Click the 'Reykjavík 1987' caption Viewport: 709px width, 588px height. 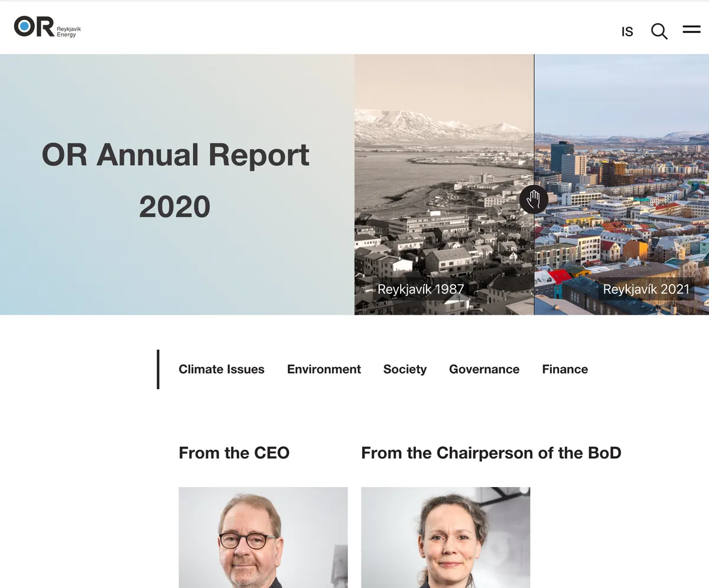point(421,289)
